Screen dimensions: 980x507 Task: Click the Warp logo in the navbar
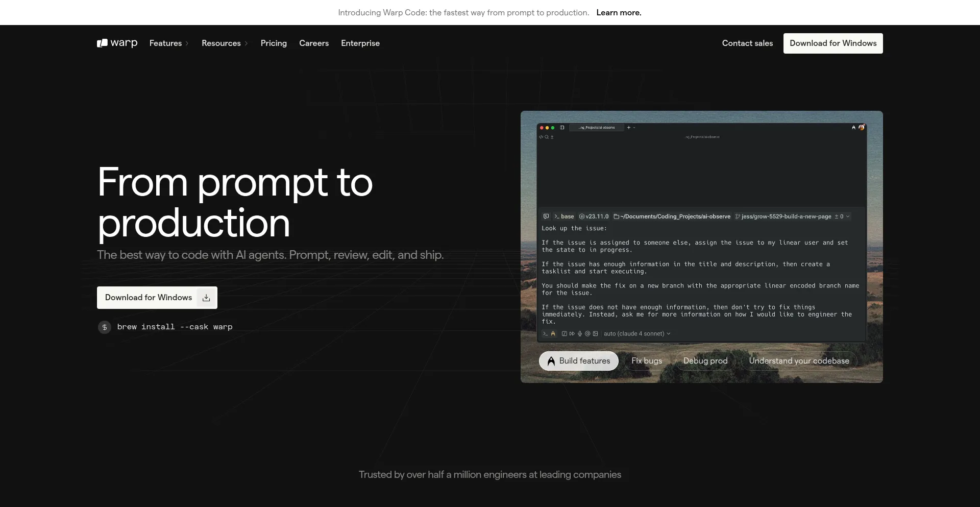(x=117, y=43)
